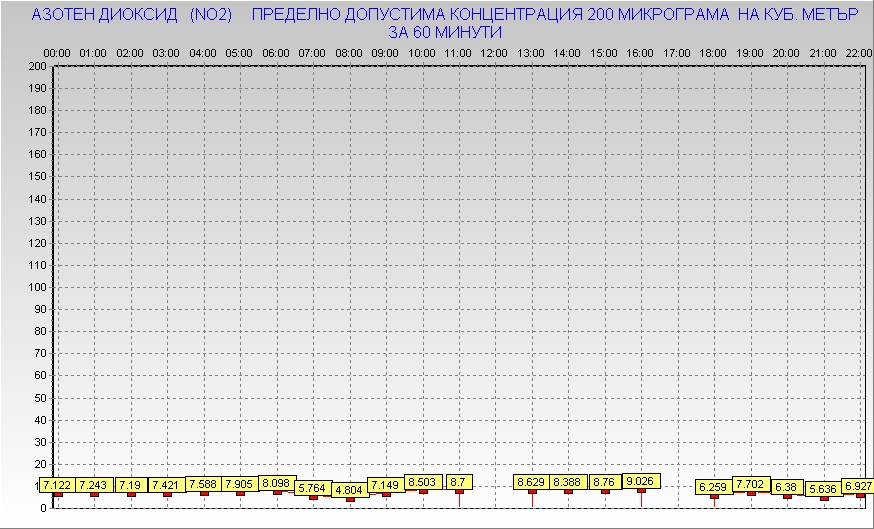Select the 7.122 data label
This screenshot has width=874, height=529.
57,486
